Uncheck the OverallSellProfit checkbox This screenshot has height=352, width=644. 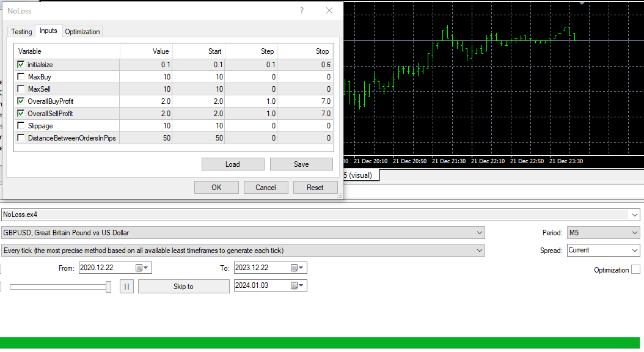21,114
